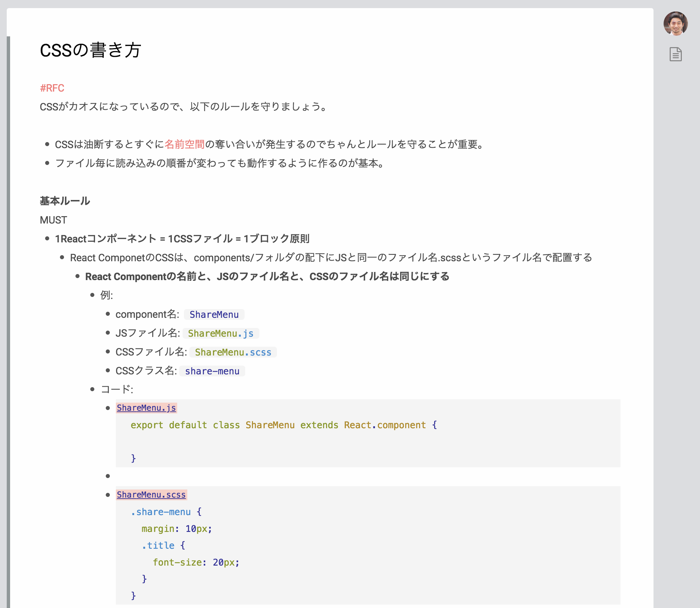Follow the red 名前空間 link
The height and width of the screenshot is (608, 700).
(x=184, y=144)
